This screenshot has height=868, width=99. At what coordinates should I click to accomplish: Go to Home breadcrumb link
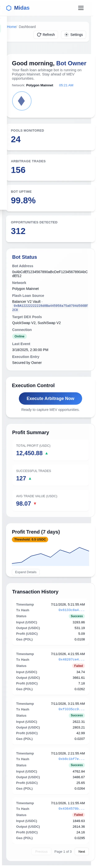point(11,27)
